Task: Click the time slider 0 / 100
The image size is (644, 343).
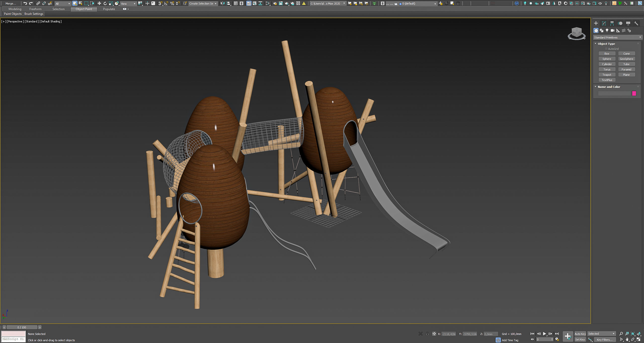Action: point(22,327)
